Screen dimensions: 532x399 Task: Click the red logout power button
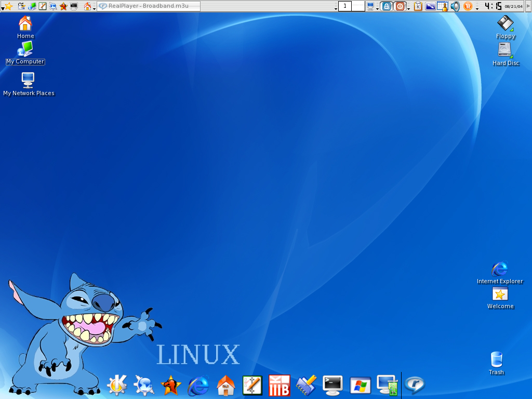pyautogui.click(x=400, y=6)
